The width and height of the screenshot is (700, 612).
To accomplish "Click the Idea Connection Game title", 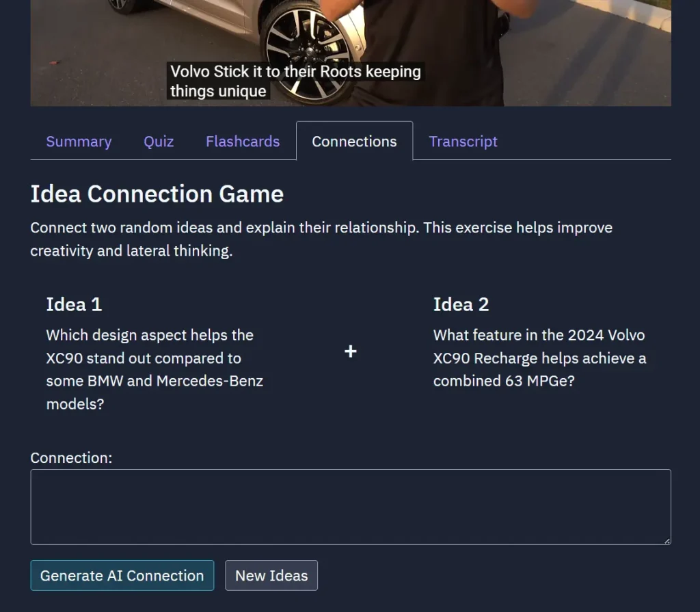I will point(157,194).
